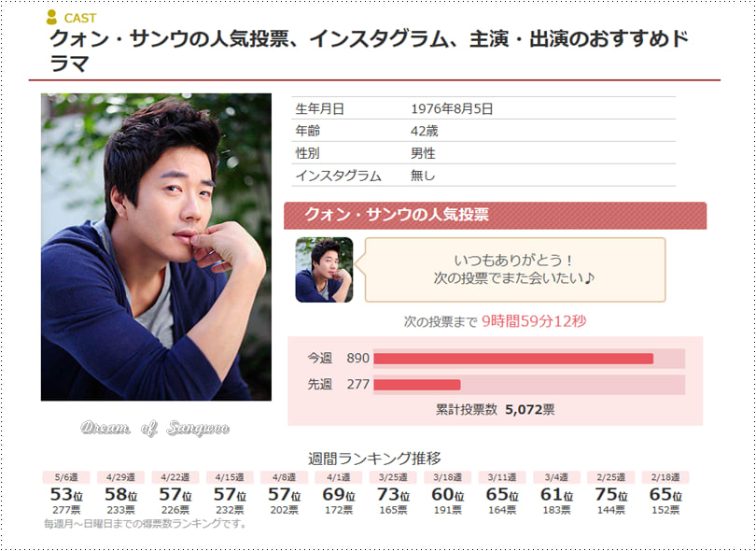
Task: Click the yellow CAST person icon
Action: (x=51, y=18)
